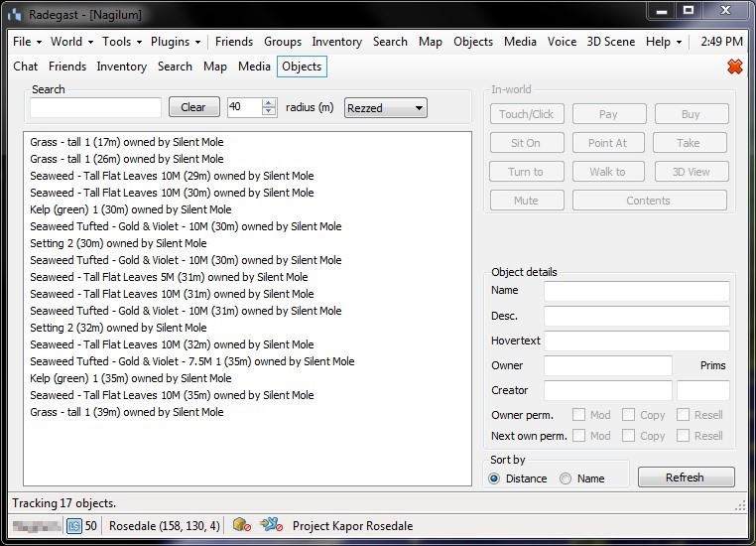
Task: Switch to the Inventory tab
Action: (x=121, y=67)
